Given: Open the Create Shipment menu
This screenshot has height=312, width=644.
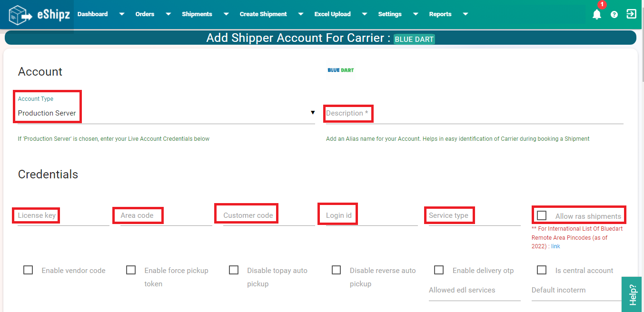Looking at the screenshot, I should pos(263,14).
